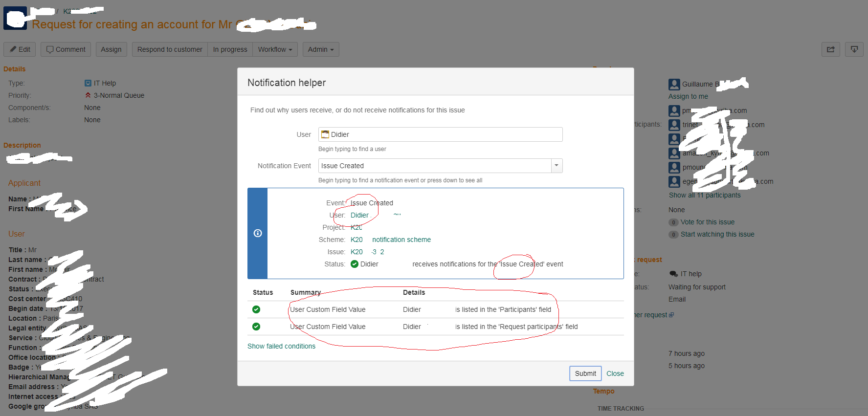This screenshot has height=416, width=868.
Task: Click the Edit pencil button
Action: click(x=20, y=49)
